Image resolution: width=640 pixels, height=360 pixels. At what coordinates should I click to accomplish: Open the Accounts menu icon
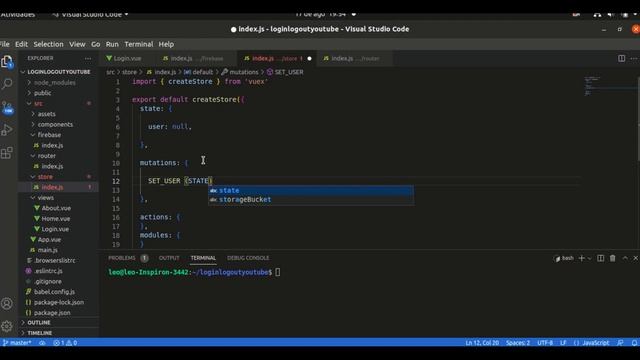[x=7, y=304]
